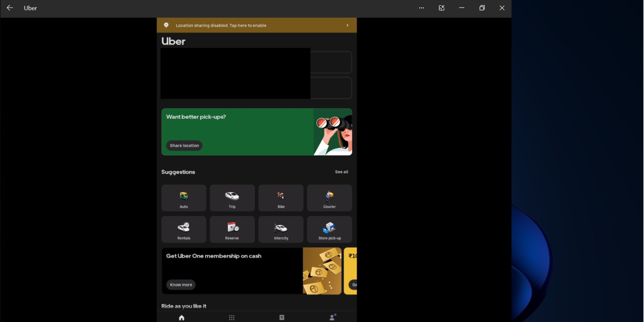The height and width of the screenshot is (322, 644).
Task: Click the pop-out window icon in title bar
Action: coord(441,8)
